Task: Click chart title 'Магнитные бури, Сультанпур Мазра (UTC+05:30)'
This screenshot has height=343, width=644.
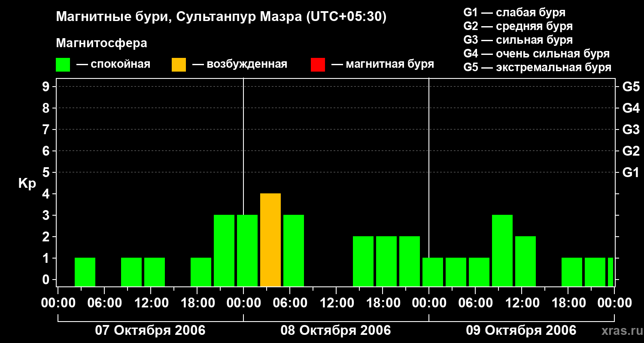Action: tap(221, 17)
